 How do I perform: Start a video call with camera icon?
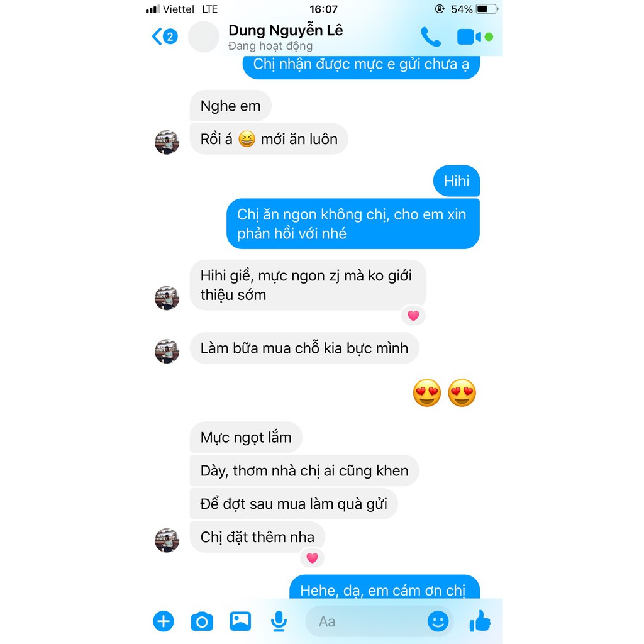[x=469, y=37]
